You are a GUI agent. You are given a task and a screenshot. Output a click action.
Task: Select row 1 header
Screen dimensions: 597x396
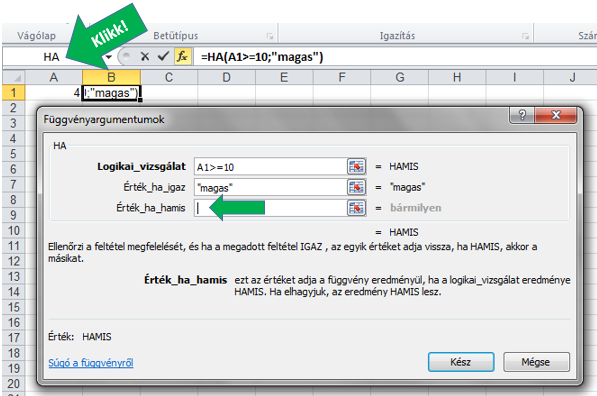point(13,93)
